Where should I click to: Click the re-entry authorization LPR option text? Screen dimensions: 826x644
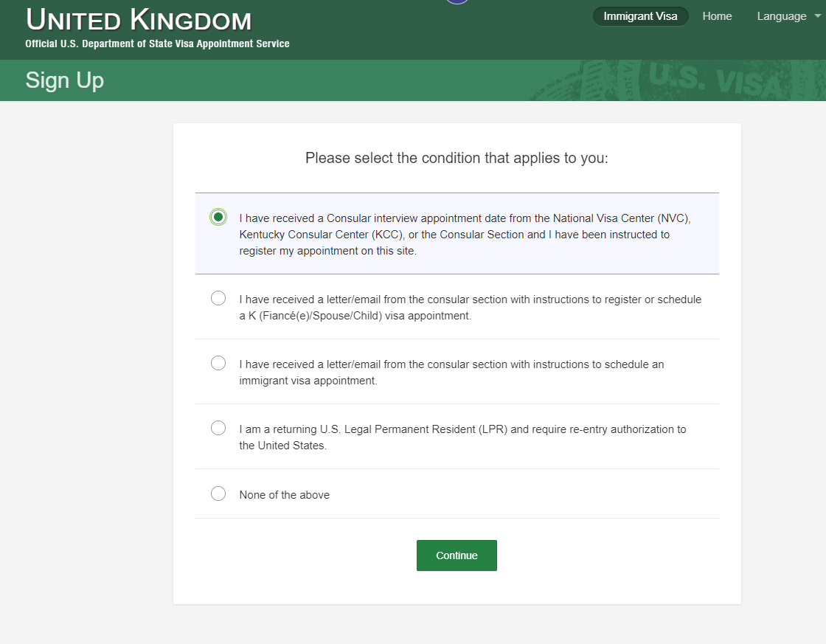tap(462, 437)
